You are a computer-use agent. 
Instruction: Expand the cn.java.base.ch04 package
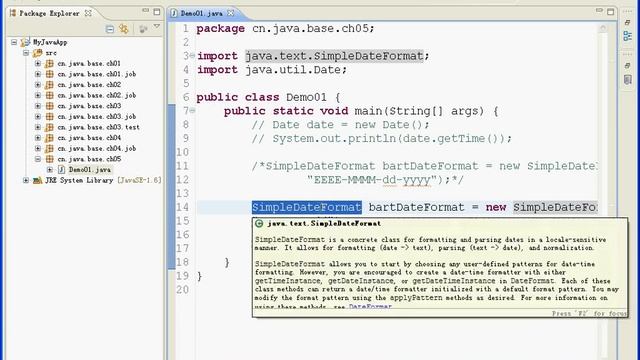38,138
